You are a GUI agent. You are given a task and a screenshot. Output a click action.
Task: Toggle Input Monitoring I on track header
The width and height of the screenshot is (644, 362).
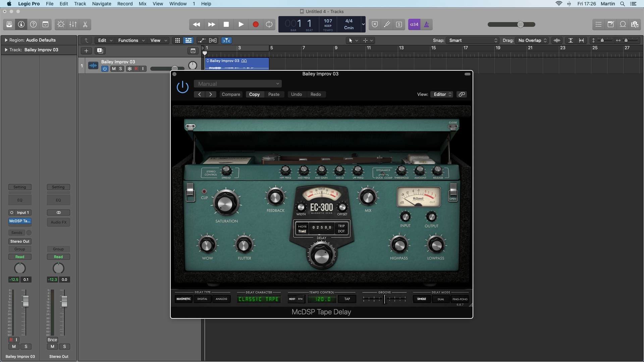coord(143,69)
